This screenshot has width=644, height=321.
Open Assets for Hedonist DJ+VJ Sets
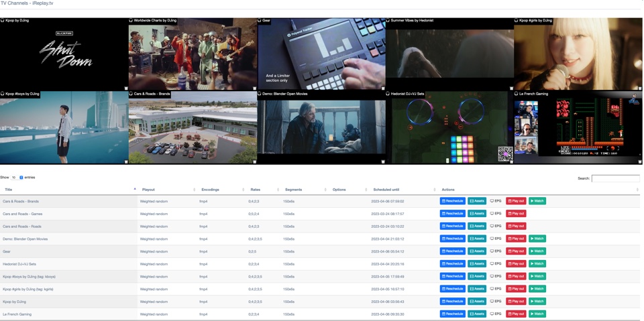(477, 264)
